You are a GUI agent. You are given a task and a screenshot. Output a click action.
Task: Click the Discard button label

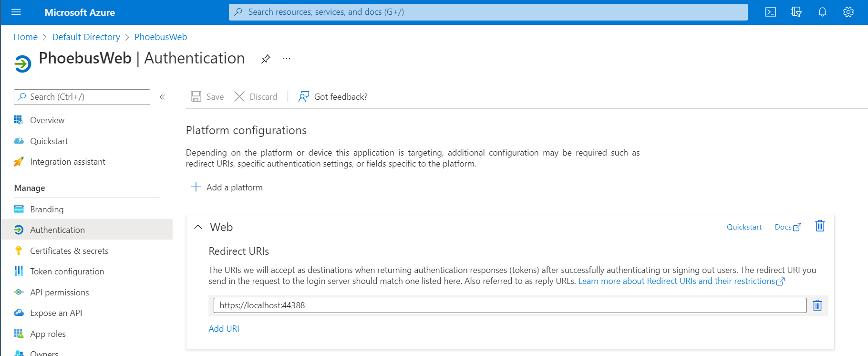coord(263,96)
